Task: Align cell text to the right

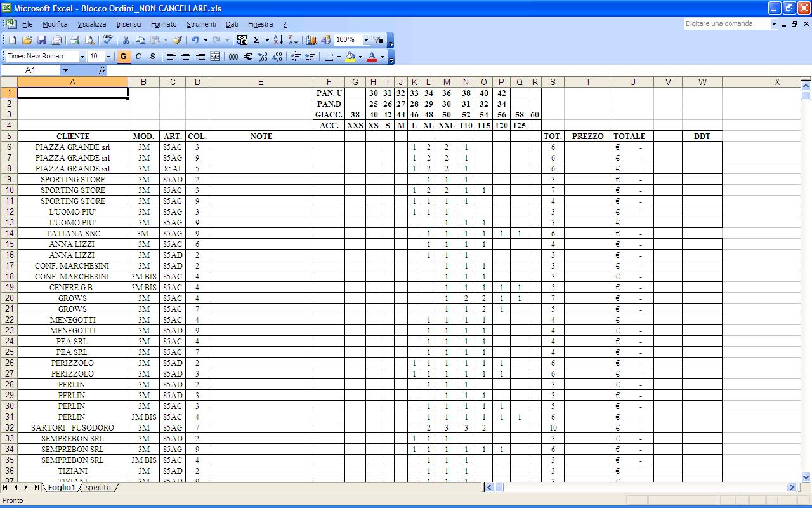Action: [x=200, y=57]
